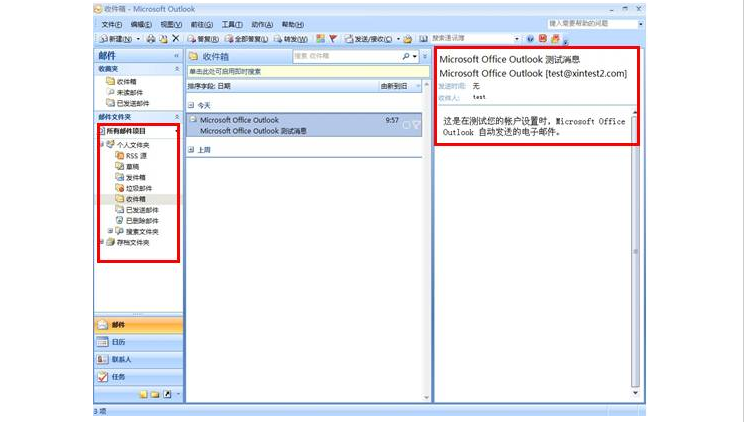Image resolution: width=744 pixels, height=422 pixels.
Task: Collapse the 今天 message group
Action: pyautogui.click(x=191, y=105)
